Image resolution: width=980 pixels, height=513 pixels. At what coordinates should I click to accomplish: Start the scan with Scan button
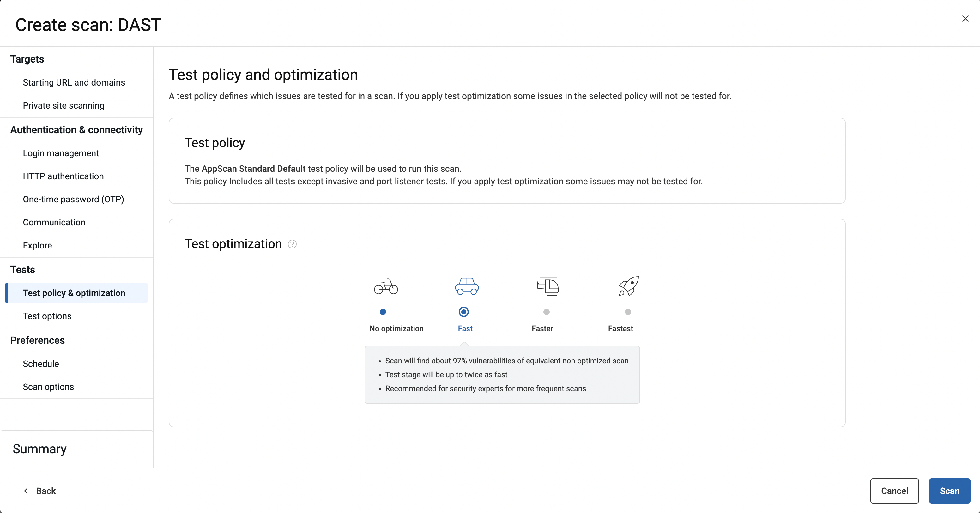pyautogui.click(x=950, y=491)
